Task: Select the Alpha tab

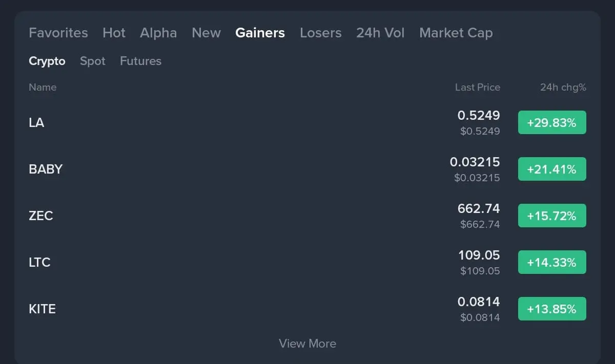Action: (x=158, y=33)
